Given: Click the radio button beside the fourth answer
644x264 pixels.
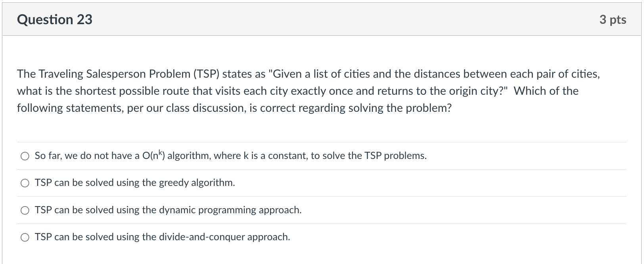Looking at the screenshot, I should pos(25,237).
